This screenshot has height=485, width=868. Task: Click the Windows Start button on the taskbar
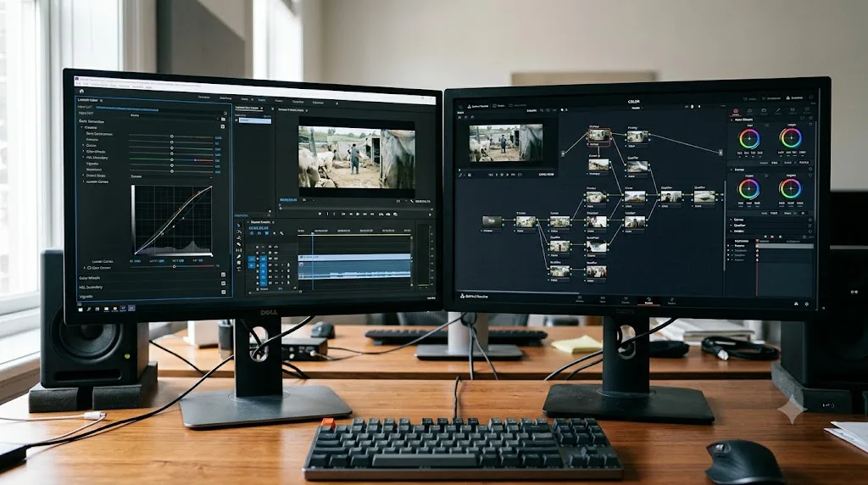81,309
